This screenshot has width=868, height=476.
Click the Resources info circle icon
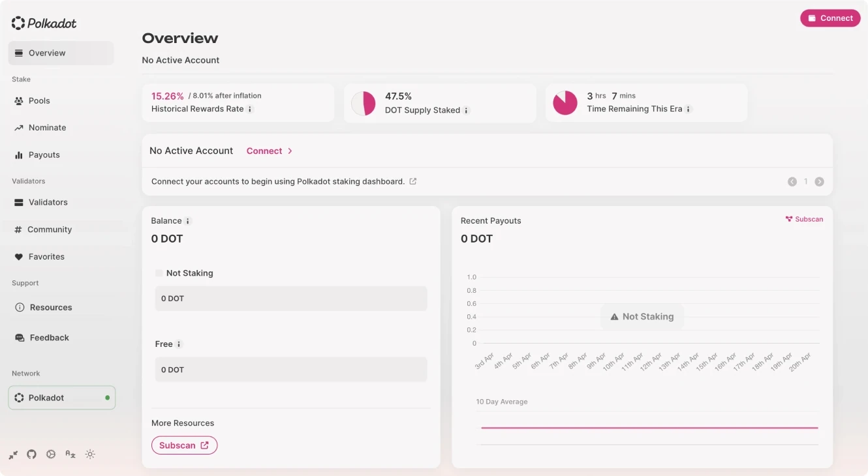coord(20,307)
